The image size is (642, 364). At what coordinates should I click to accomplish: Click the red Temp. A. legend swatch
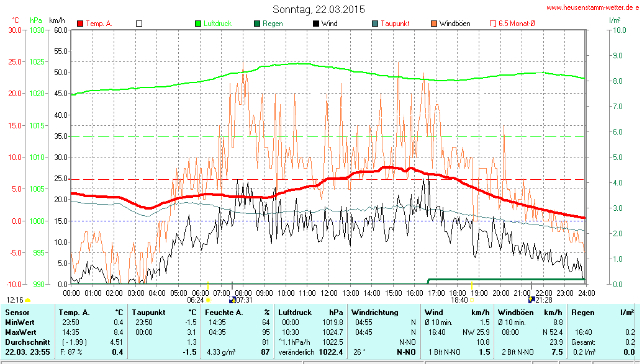(x=80, y=24)
